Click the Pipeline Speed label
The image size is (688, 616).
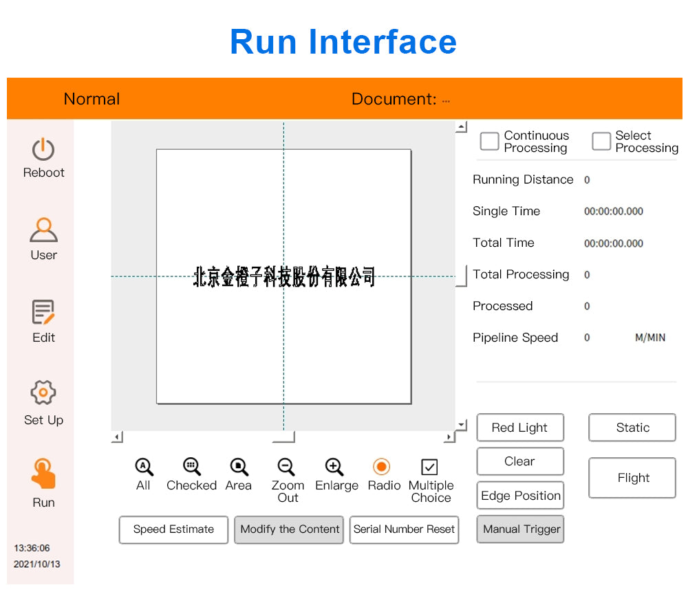515,338
